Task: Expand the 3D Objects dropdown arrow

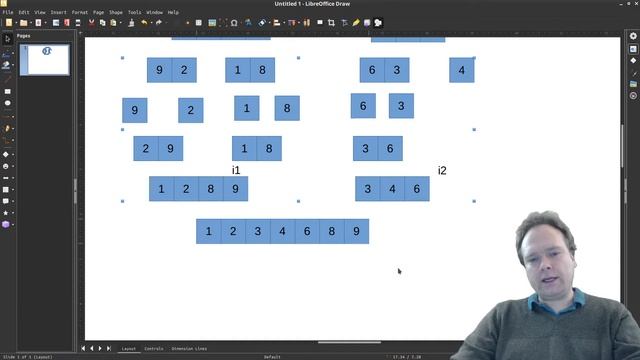Action: pos(13,224)
